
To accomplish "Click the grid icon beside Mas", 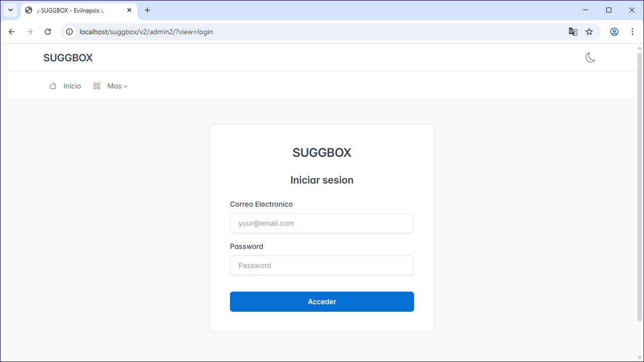I will click(97, 86).
